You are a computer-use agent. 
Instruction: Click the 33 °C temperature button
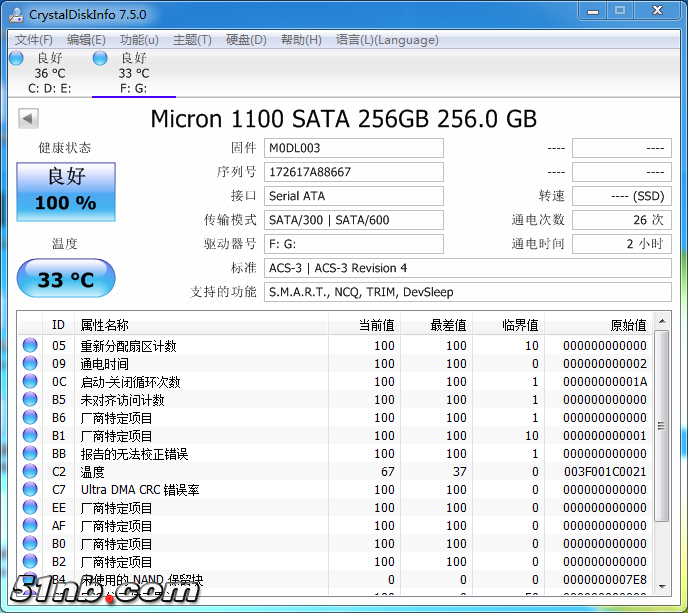(66, 279)
